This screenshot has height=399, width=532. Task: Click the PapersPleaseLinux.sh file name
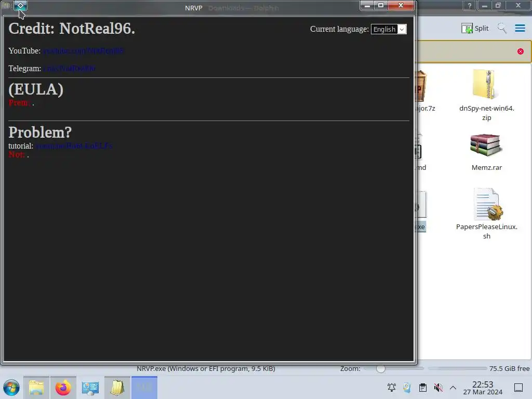tap(486, 231)
